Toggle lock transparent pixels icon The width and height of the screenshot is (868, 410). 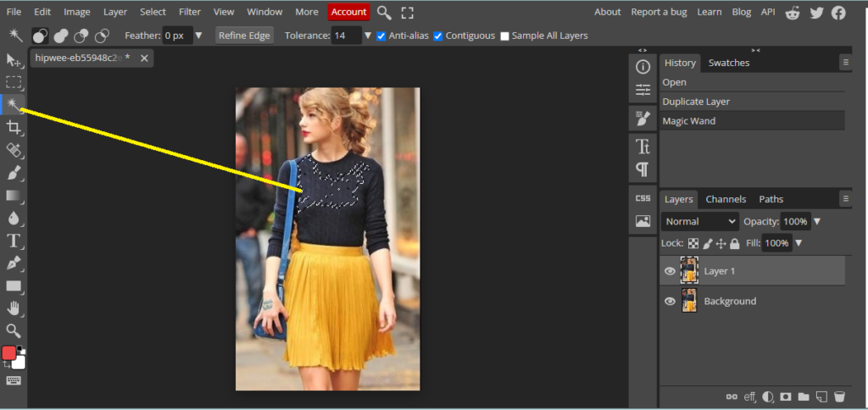click(x=693, y=243)
